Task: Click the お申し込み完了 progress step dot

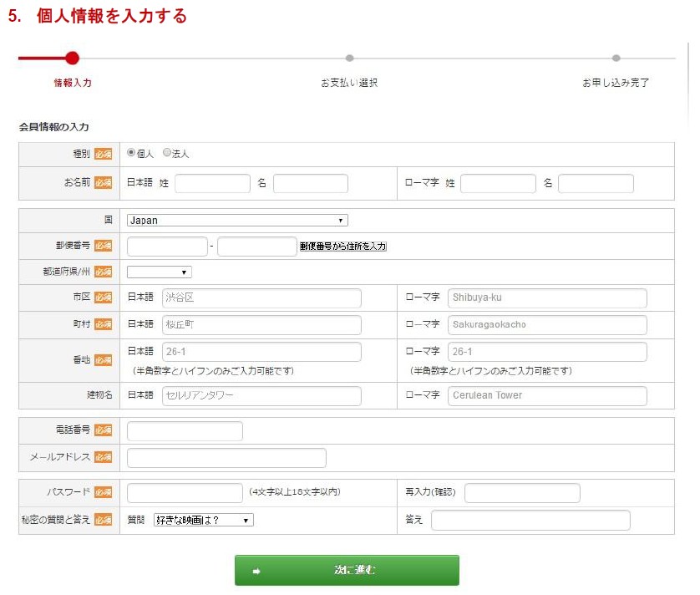Action: click(x=616, y=58)
